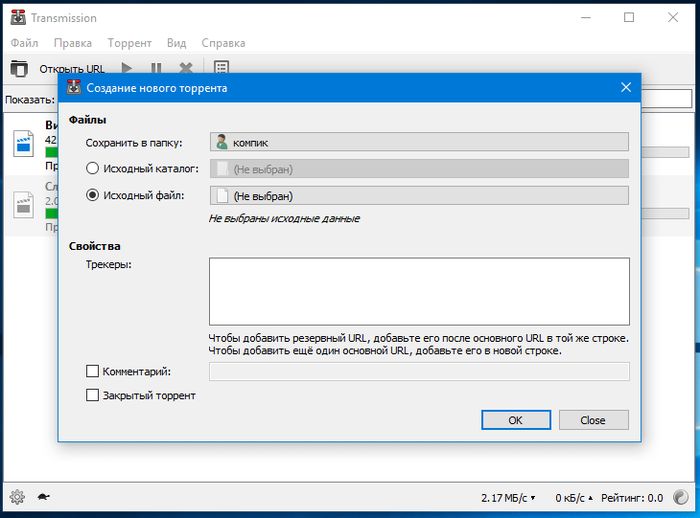The width and height of the screenshot is (700, 518).
Task: Select the "Исходный файл" radio button
Action: pyautogui.click(x=93, y=196)
